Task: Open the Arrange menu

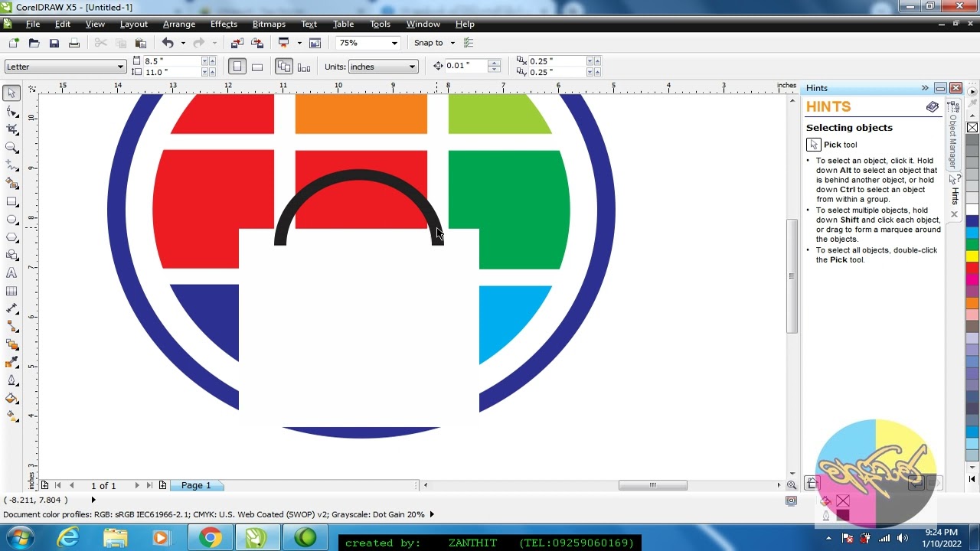Action: coord(178,24)
